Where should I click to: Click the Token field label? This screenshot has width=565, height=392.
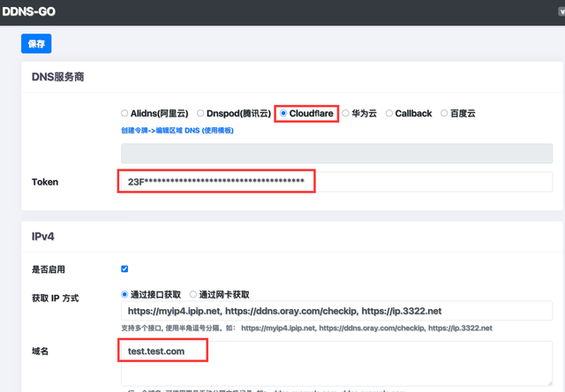pos(45,182)
